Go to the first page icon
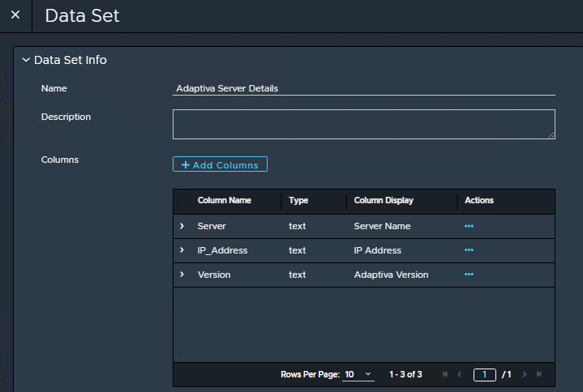The height and width of the screenshot is (392, 583). [x=444, y=374]
